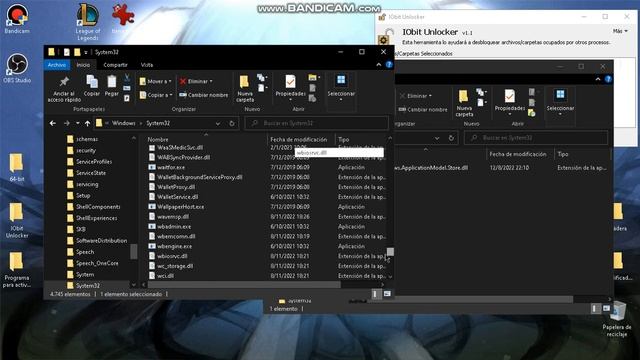Open Propiedades in the background Explorer window
The width and height of the screenshot is (640, 360).
509,101
